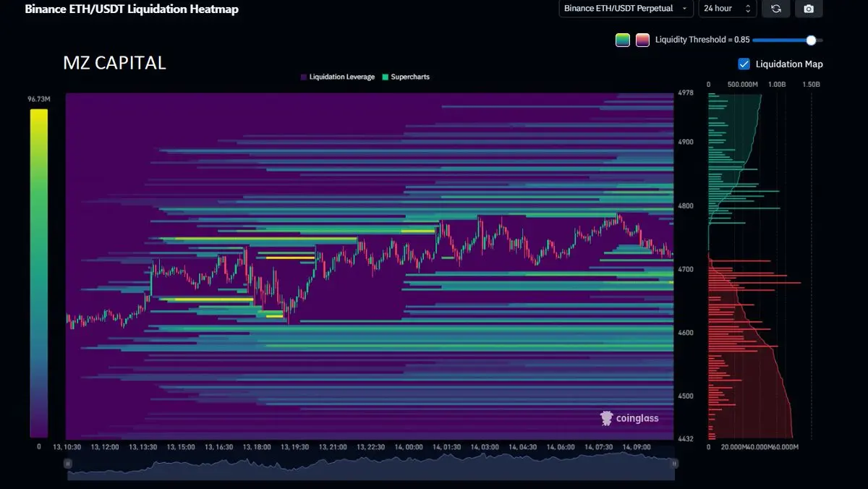Click the 13, 10:30 time axis label

(67, 447)
